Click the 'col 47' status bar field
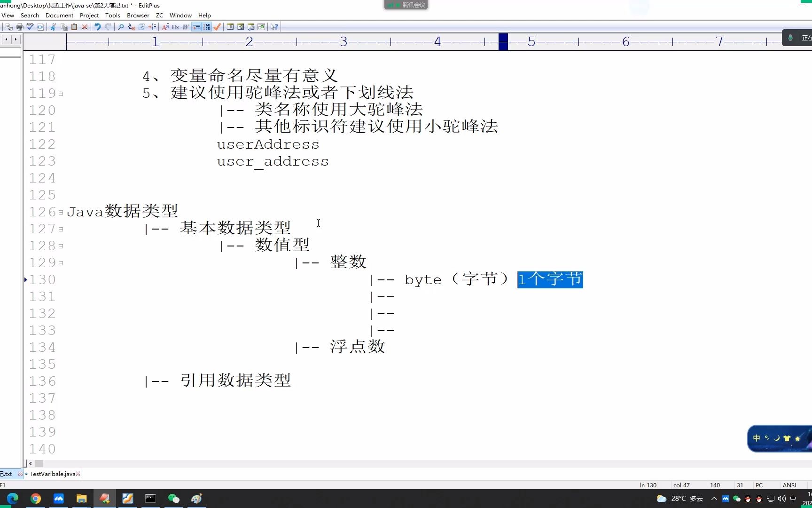812x508 pixels. (681, 485)
